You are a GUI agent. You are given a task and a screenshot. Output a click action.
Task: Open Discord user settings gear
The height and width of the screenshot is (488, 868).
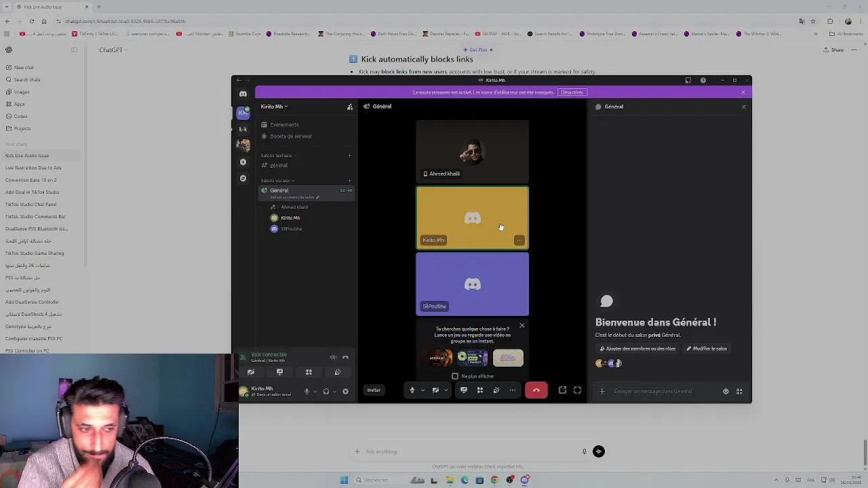pyautogui.click(x=345, y=391)
